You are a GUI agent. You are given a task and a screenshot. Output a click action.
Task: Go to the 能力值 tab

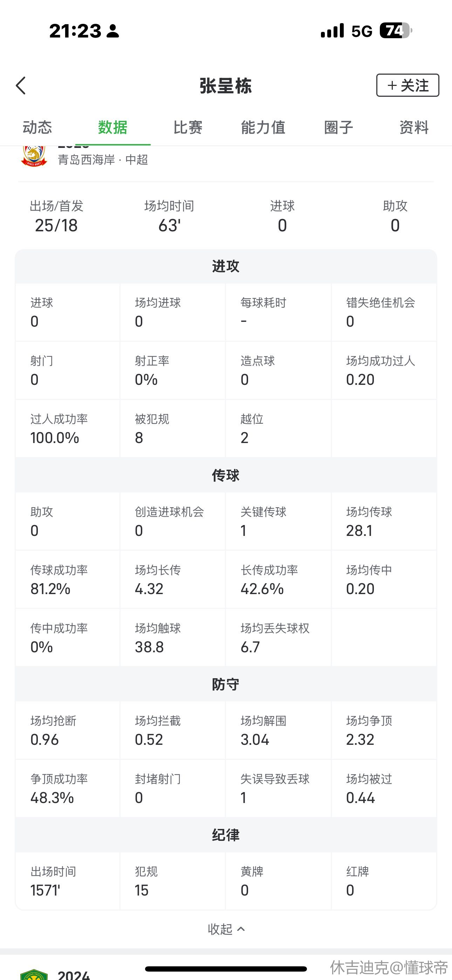[x=263, y=128]
